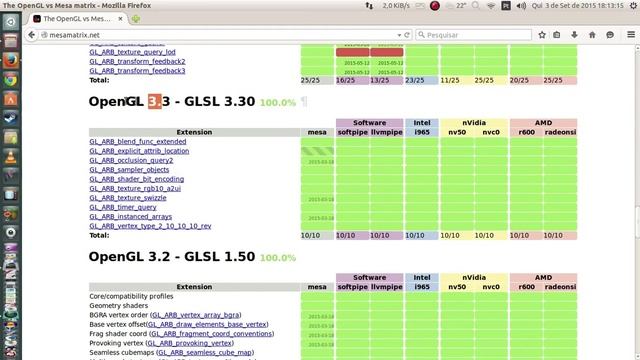640x360 pixels.
Task: Launch VLC cone icon in launcher
Action: tap(11, 157)
